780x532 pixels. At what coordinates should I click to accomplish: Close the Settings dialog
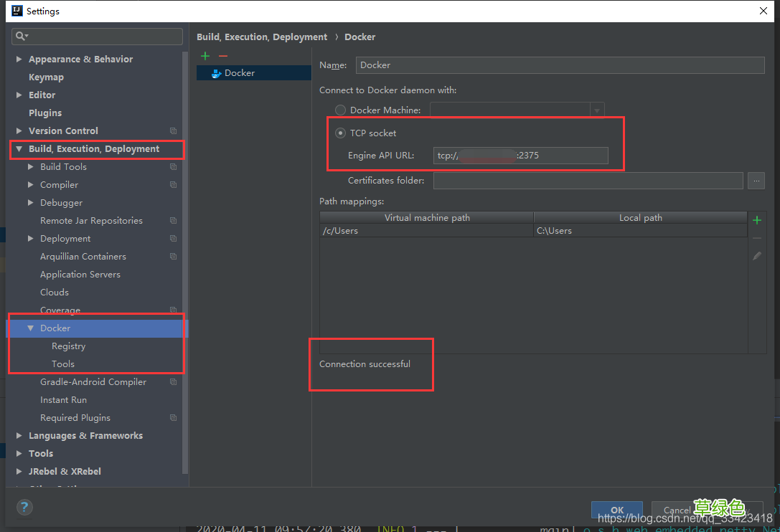763,11
